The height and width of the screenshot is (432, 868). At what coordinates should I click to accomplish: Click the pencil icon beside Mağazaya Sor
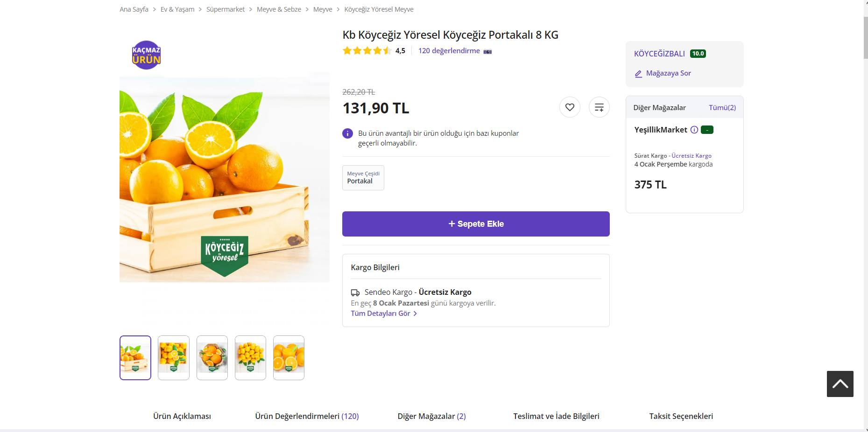pyautogui.click(x=638, y=74)
